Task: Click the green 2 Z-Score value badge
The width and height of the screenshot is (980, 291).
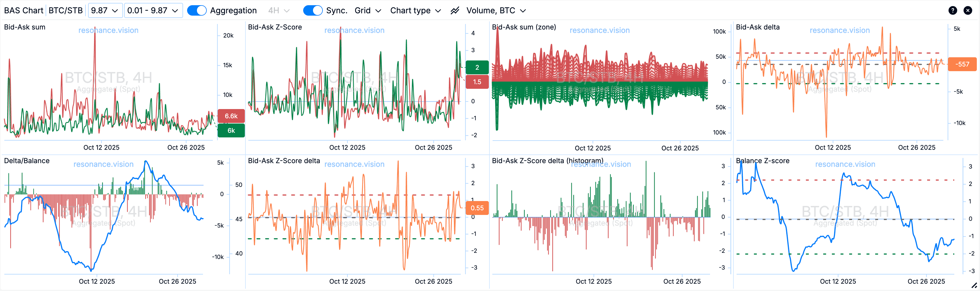Action: 477,67
